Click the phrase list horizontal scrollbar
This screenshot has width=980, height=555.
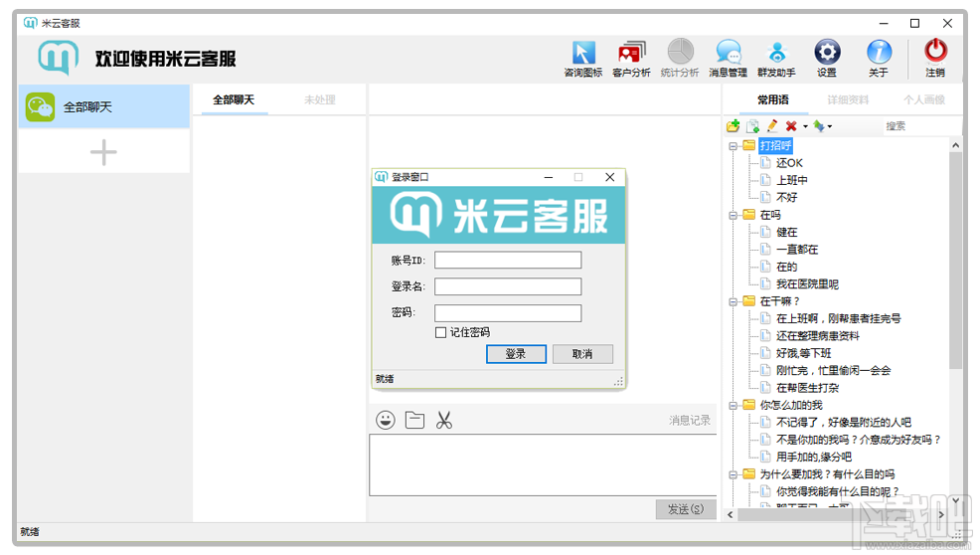(835, 515)
